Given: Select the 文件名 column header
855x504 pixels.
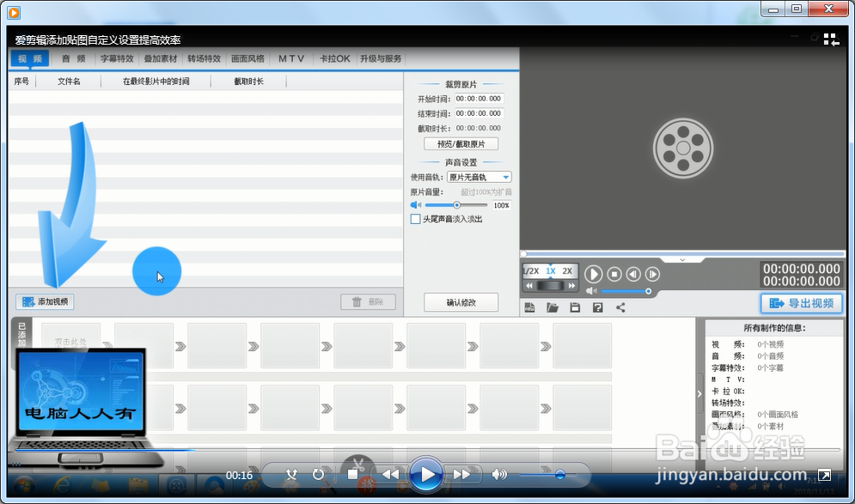Looking at the screenshot, I should [69, 82].
